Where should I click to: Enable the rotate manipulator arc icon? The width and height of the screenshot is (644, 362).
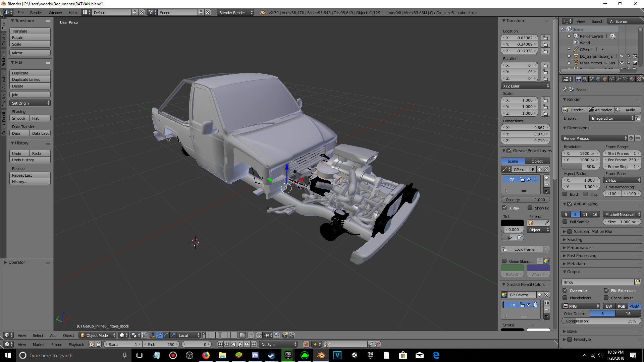[166, 335]
